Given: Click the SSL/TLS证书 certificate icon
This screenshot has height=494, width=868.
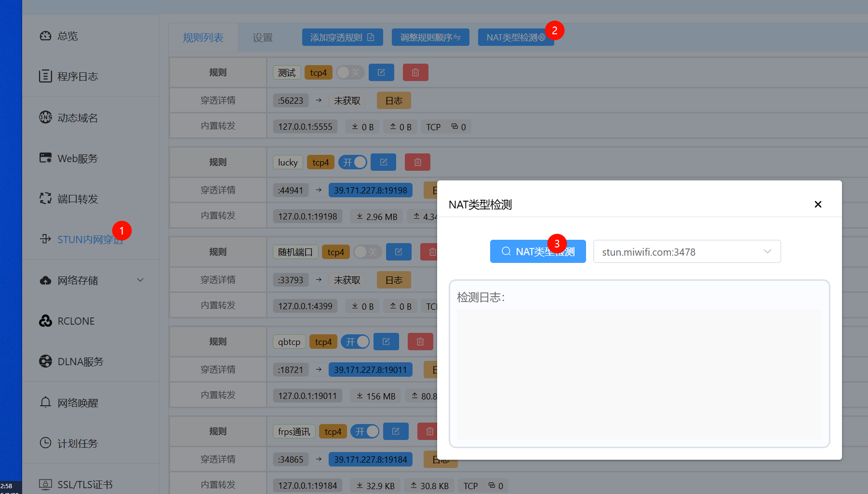Looking at the screenshot, I should (x=45, y=484).
